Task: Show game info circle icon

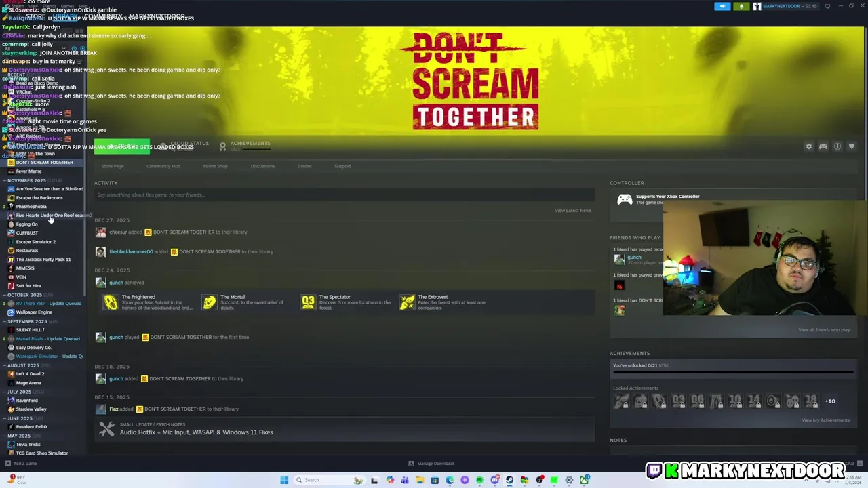Action: pos(837,146)
